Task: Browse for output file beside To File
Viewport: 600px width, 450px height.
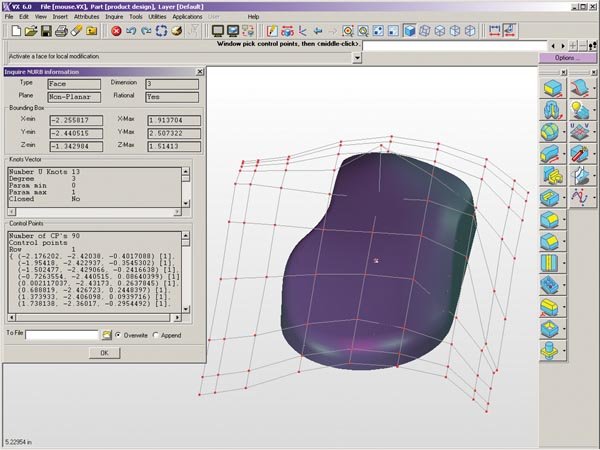Action: [106, 335]
